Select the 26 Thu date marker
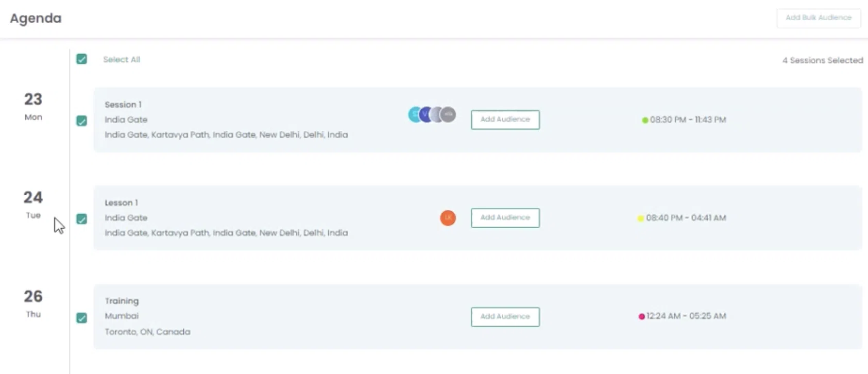The height and width of the screenshot is (374, 868). [33, 302]
